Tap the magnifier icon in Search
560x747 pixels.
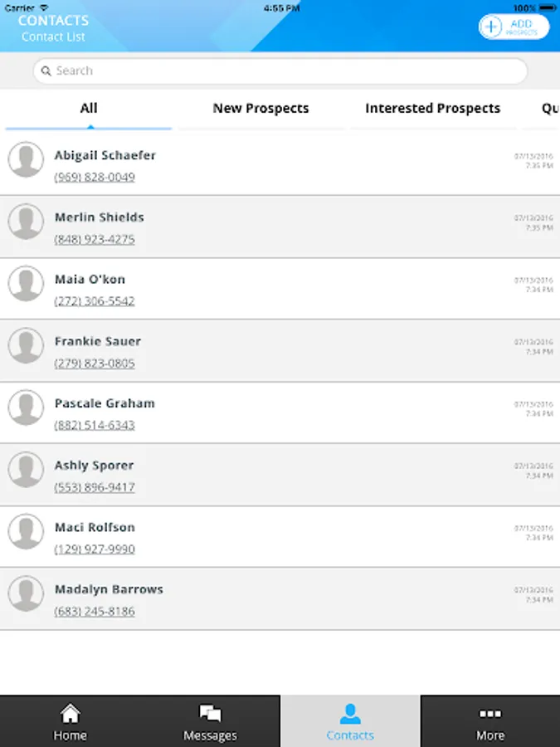pos(46,71)
